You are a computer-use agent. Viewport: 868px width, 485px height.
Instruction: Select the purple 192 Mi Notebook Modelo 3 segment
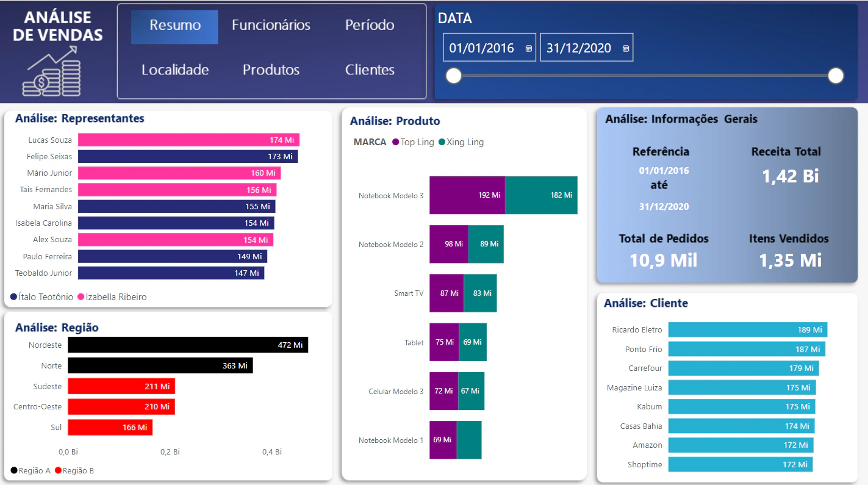(x=467, y=195)
